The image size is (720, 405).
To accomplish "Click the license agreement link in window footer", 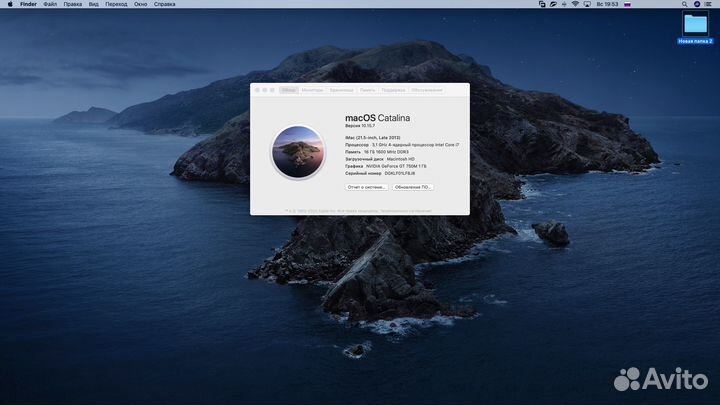I will pyautogui.click(x=406, y=211).
